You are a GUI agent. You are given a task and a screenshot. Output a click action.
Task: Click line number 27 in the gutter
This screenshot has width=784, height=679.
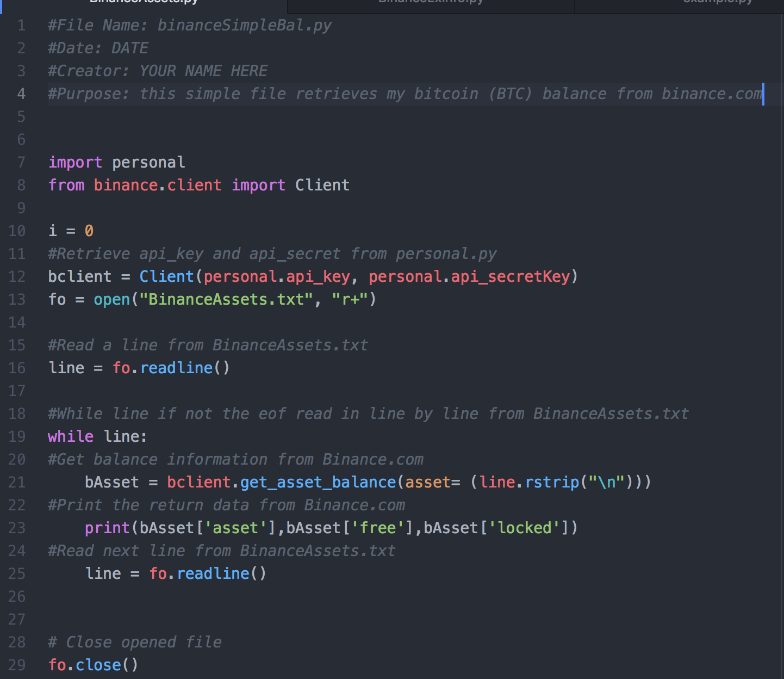click(17, 620)
